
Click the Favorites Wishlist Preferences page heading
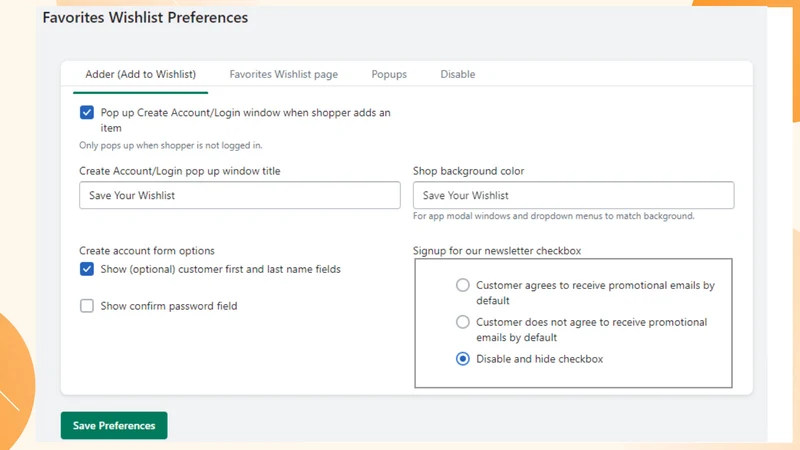point(145,17)
